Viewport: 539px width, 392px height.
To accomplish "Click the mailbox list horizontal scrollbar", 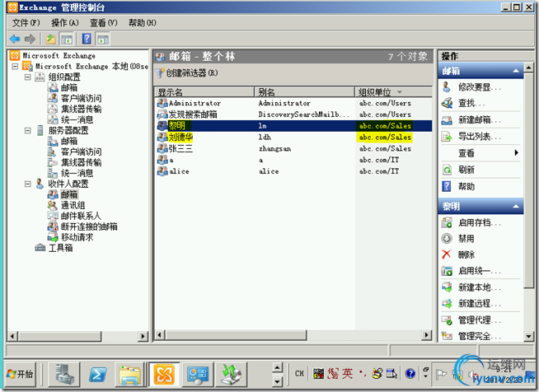I will [x=293, y=334].
